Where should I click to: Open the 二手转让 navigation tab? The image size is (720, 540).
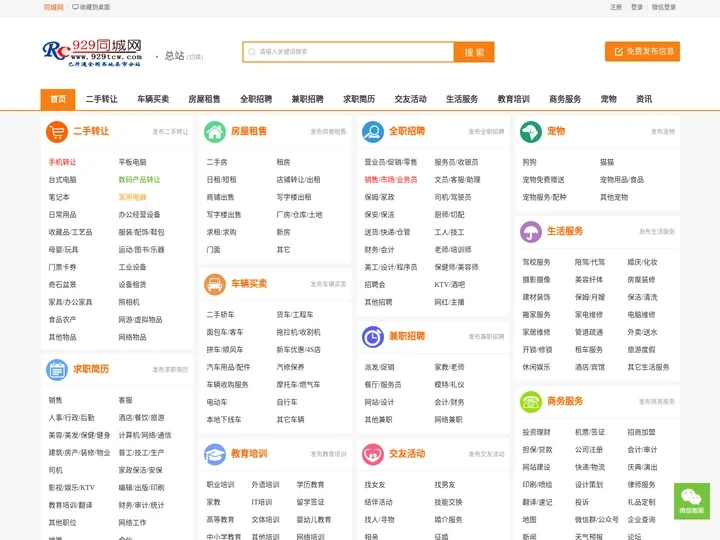(101, 99)
